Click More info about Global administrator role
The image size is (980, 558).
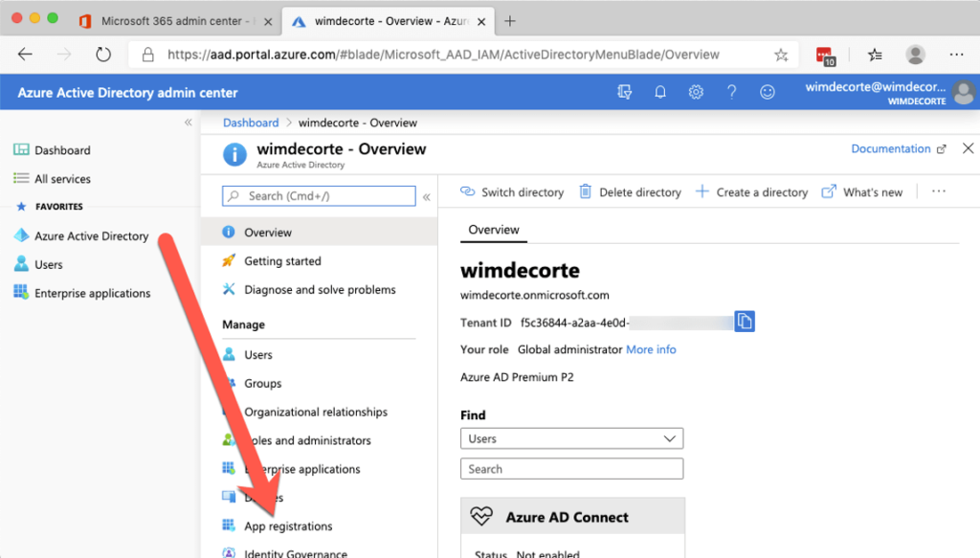[651, 349]
